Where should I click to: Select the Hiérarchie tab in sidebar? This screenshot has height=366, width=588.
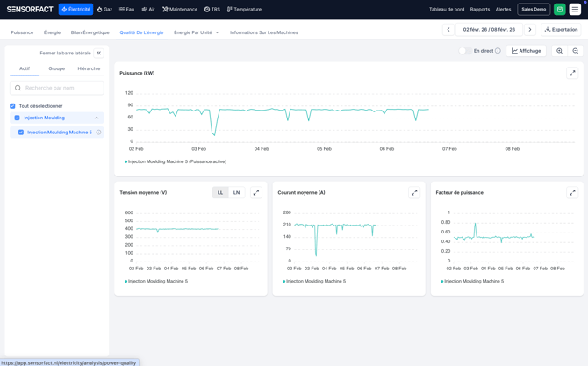[89, 68]
